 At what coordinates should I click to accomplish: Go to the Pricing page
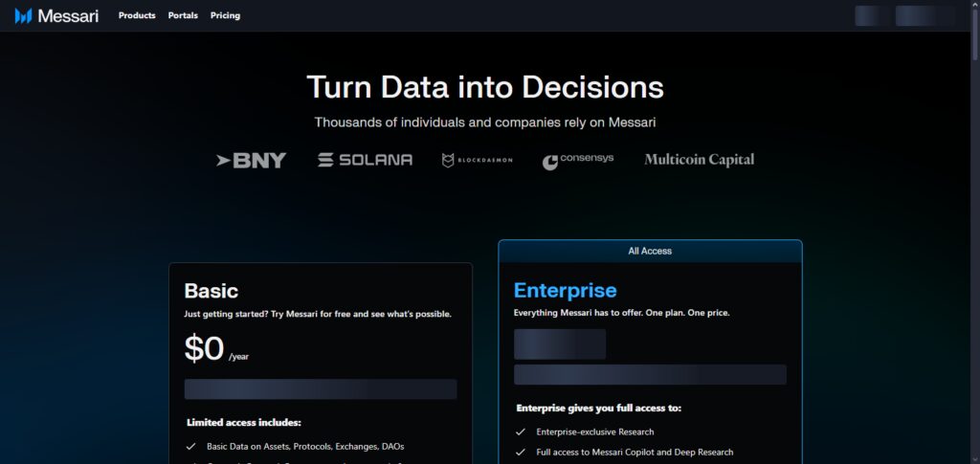click(225, 15)
